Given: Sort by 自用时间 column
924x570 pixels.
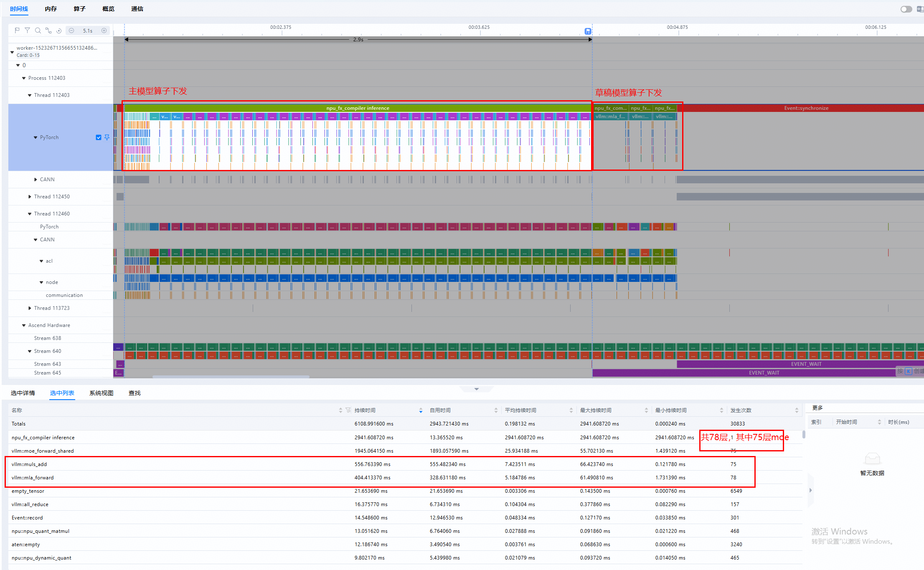Looking at the screenshot, I should 496,410.
